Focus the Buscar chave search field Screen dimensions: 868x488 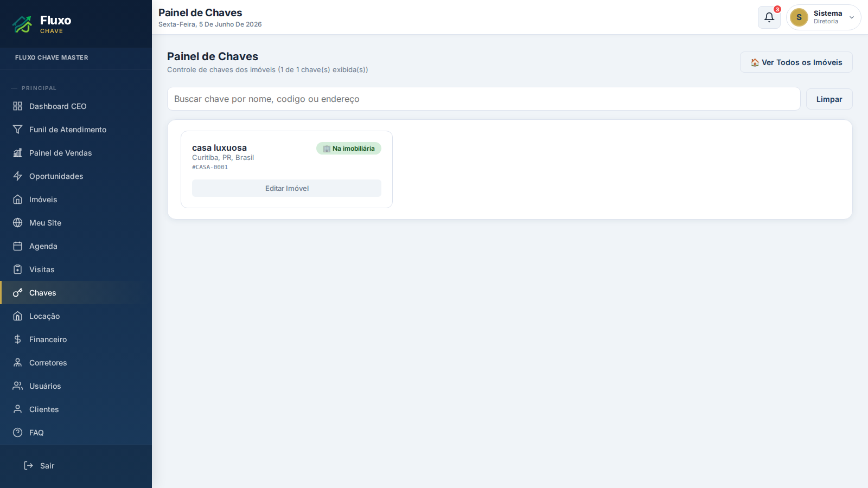483,99
